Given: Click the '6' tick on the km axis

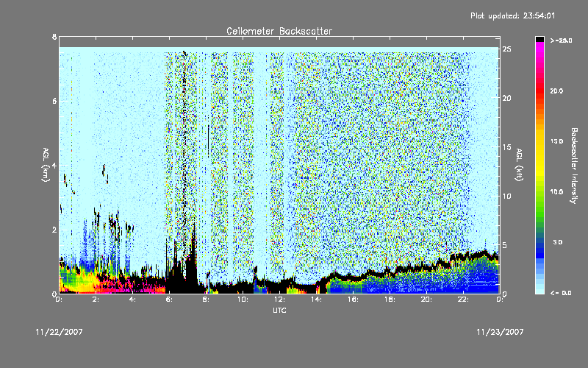Looking at the screenshot, I should click(54, 101).
